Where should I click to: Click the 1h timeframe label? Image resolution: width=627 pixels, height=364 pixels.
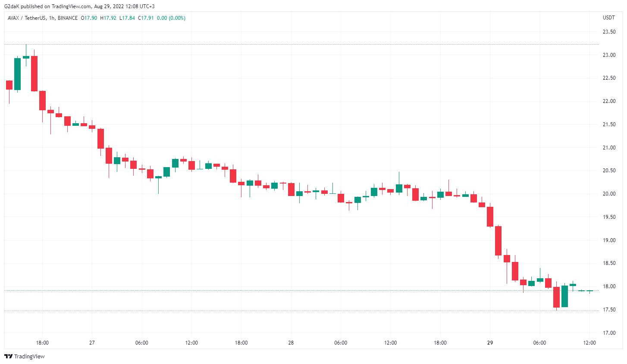click(x=52, y=18)
